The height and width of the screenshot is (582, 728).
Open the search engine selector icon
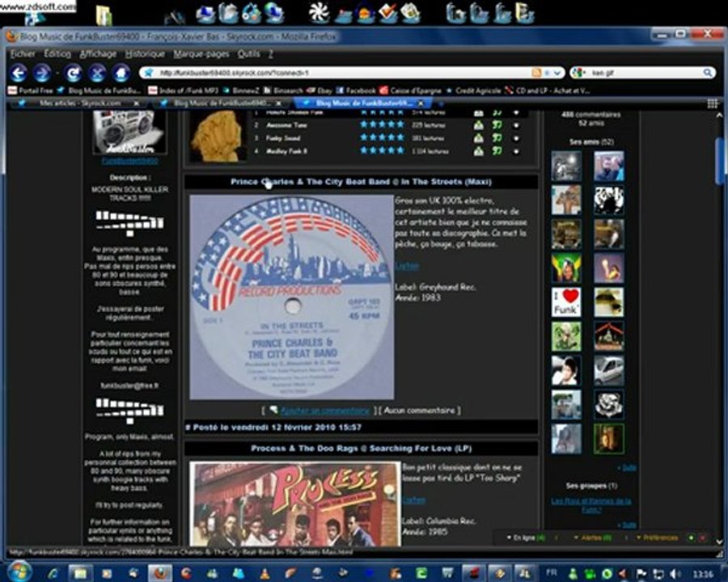(x=578, y=73)
